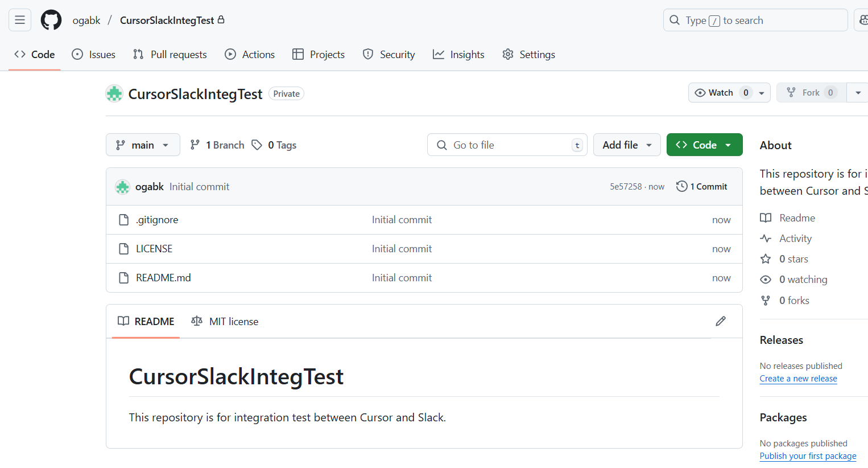Expand the green Code dropdown
The width and height of the screenshot is (868, 468).
704,145
